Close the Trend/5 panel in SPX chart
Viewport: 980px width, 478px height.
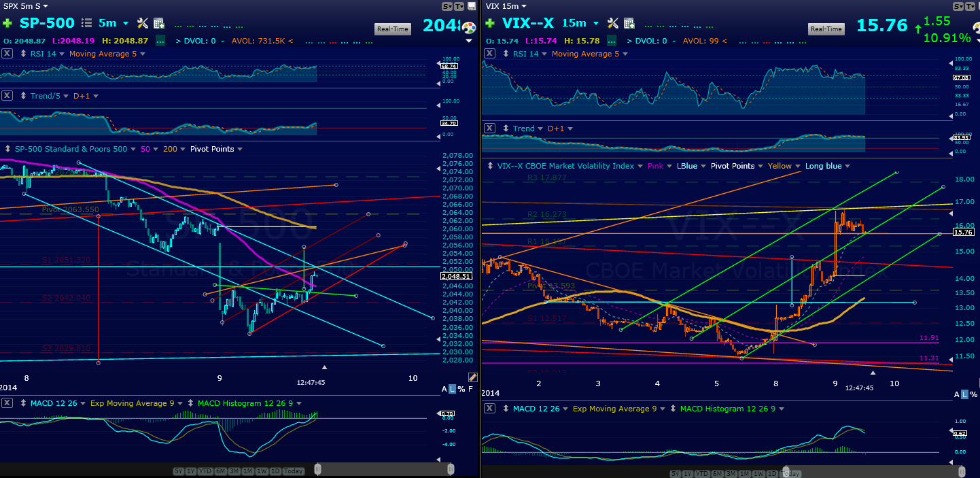(6, 96)
